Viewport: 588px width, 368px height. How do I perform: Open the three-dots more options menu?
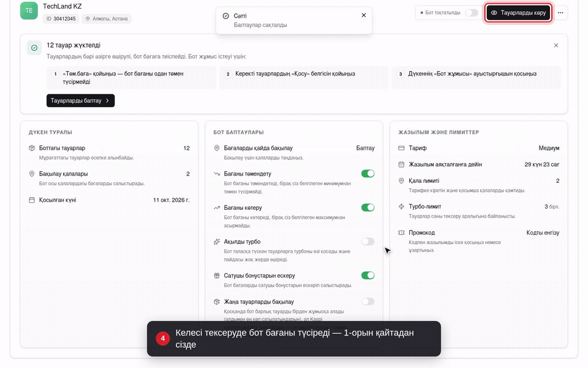pyautogui.click(x=560, y=13)
